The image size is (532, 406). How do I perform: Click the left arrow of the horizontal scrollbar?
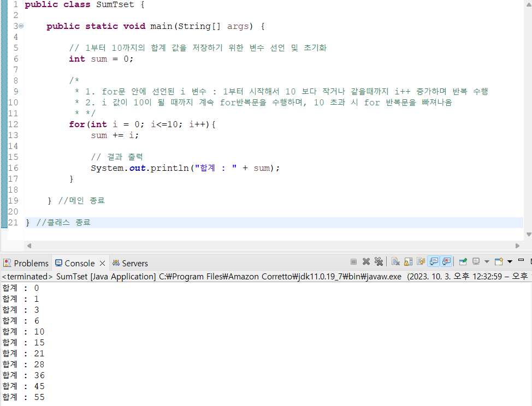29,246
